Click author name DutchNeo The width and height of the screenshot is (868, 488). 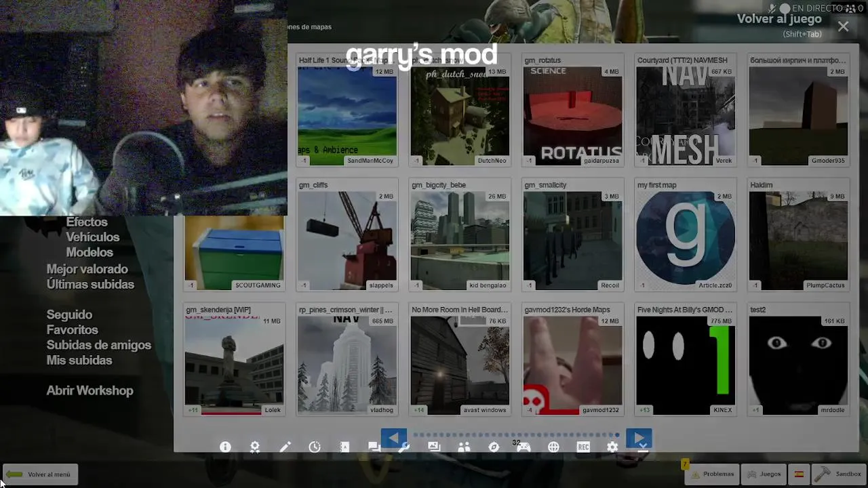point(492,161)
